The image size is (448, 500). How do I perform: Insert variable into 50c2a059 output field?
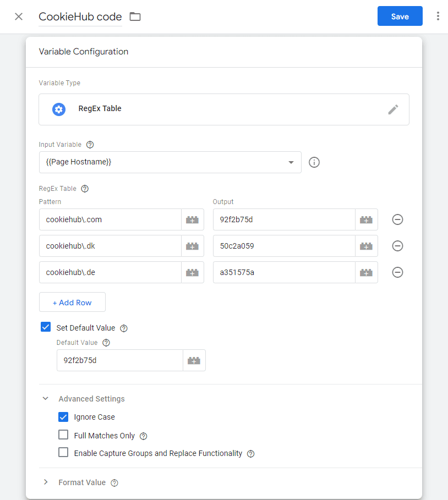366,246
